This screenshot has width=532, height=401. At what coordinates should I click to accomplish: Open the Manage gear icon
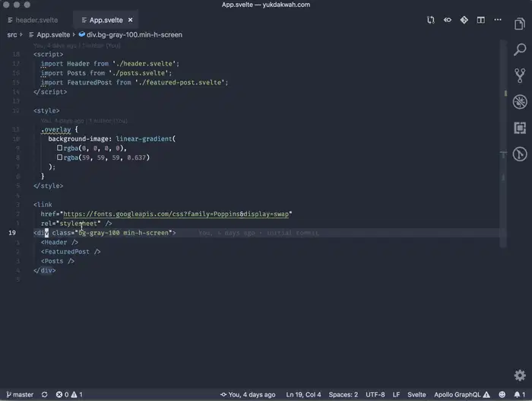[519, 376]
